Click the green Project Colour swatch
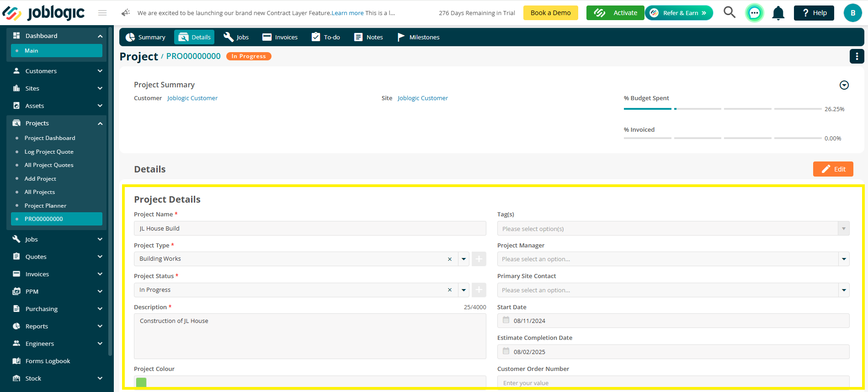This screenshot has height=392, width=868. click(141, 382)
